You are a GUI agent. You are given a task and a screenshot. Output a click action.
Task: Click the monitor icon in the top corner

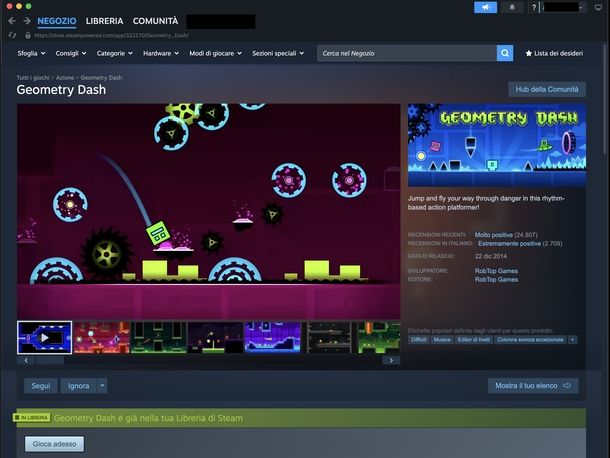point(598,7)
